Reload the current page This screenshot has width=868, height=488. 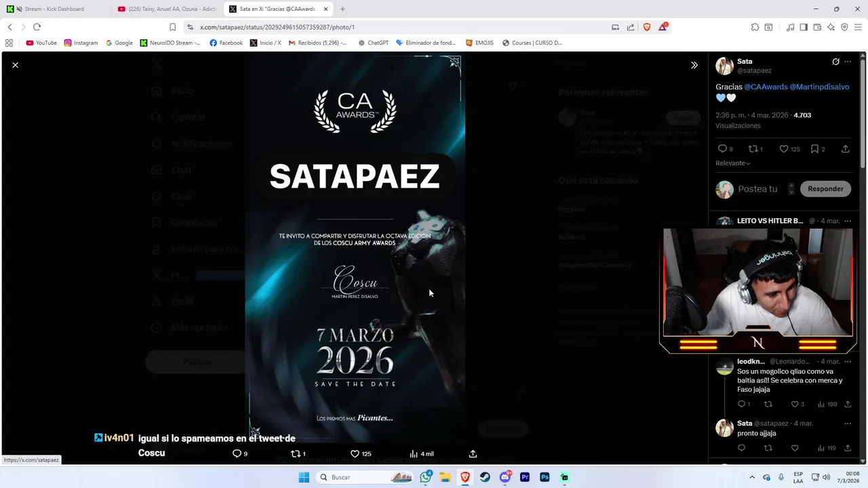point(37,27)
